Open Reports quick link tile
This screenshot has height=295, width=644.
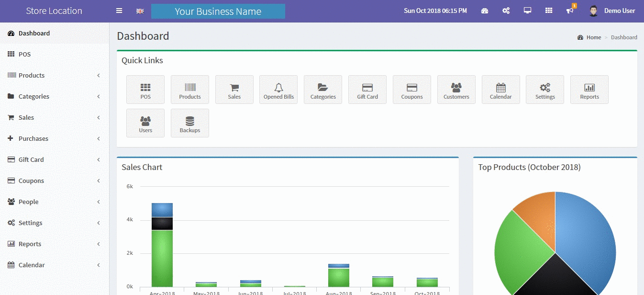[589, 90]
